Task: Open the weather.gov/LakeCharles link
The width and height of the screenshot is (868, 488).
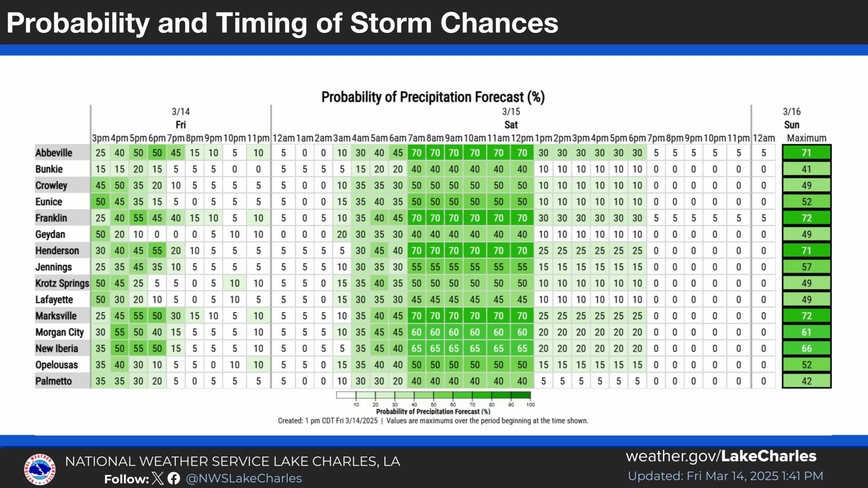Action: 721,456
